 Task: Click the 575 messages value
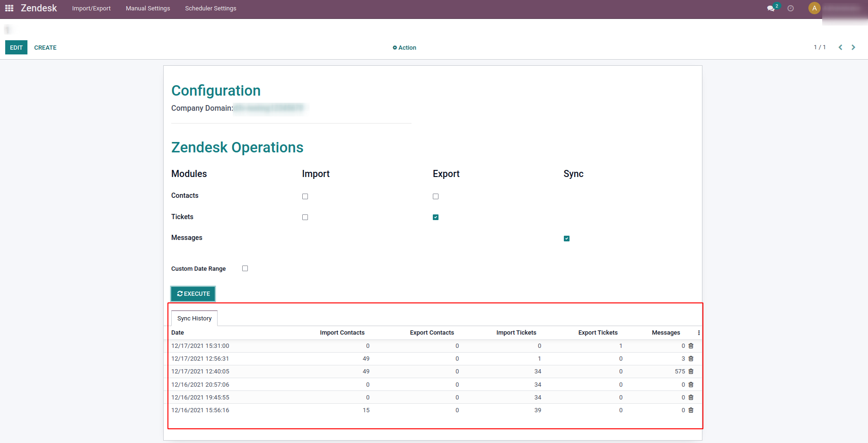point(680,372)
